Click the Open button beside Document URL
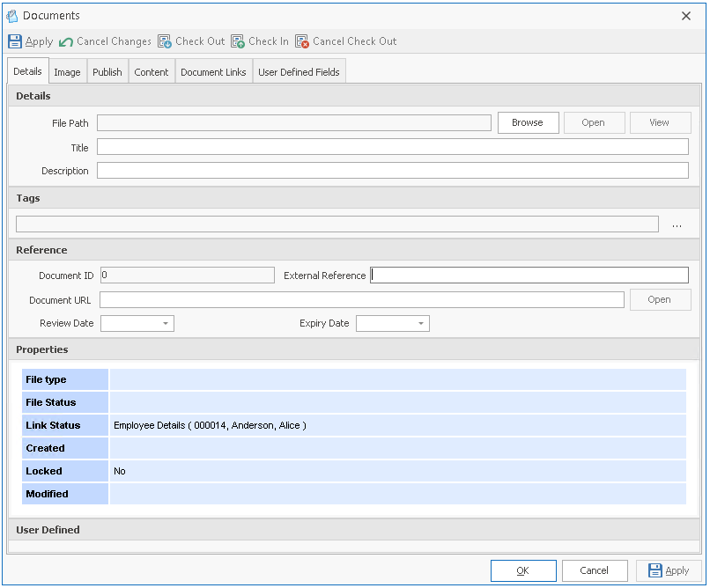The width and height of the screenshot is (710, 588). 660,299
